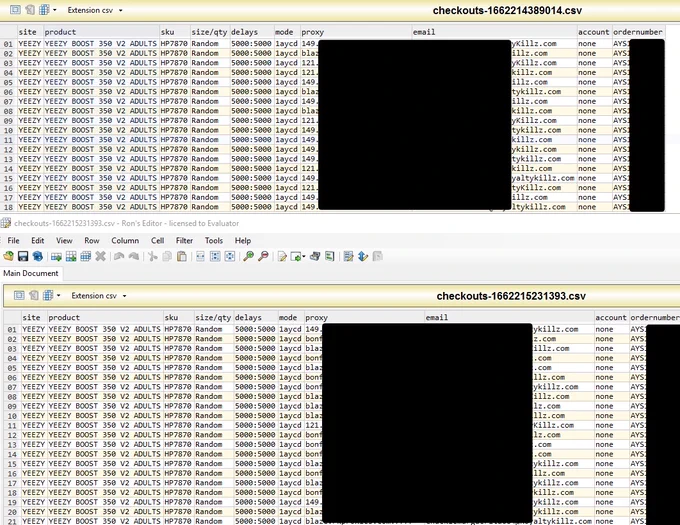Screen dimensions: 680x525
Task: Zoom out with the red magnifier
Action: (x=263, y=256)
